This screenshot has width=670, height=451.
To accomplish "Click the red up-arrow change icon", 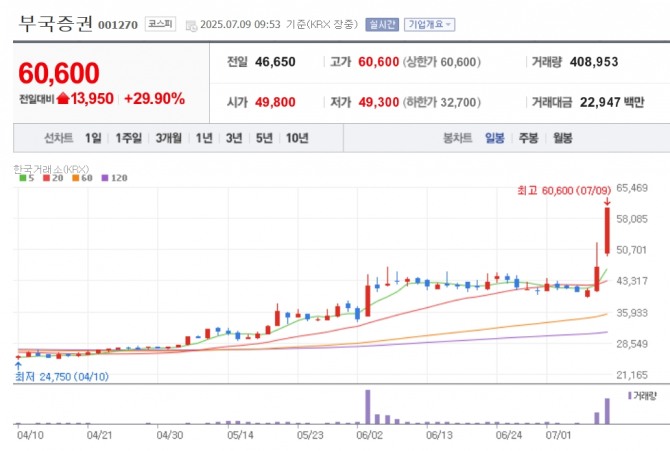I will click(63, 99).
